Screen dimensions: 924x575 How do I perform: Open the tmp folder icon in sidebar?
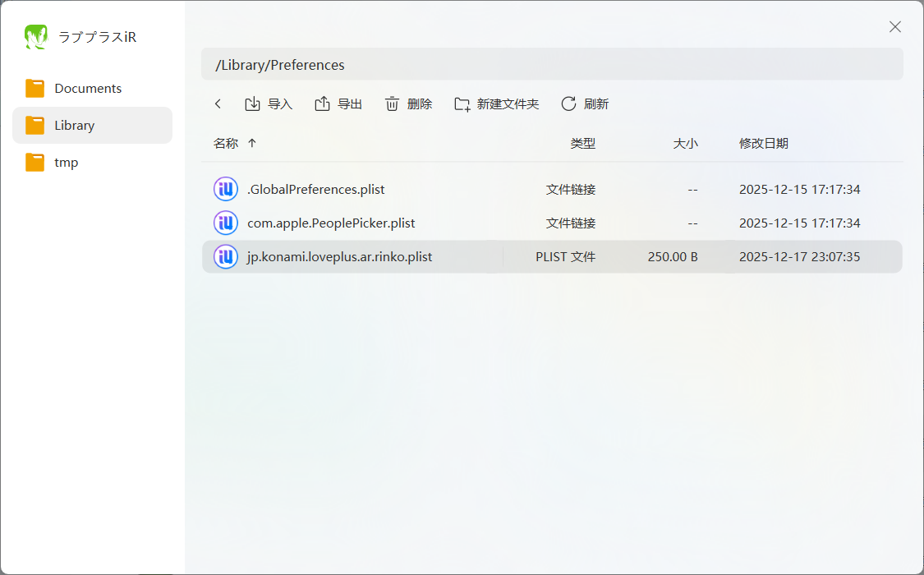click(34, 162)
